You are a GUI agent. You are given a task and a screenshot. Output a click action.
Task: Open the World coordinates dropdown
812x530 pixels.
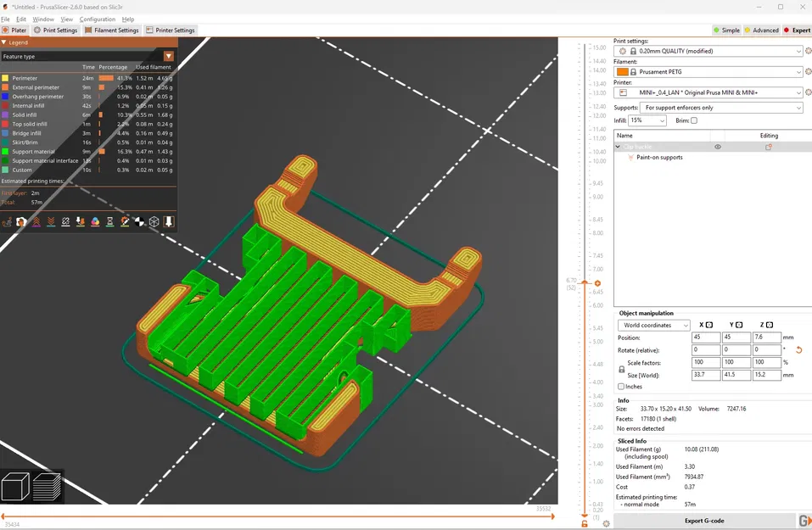pyautogui.click(x=653, y=326)
